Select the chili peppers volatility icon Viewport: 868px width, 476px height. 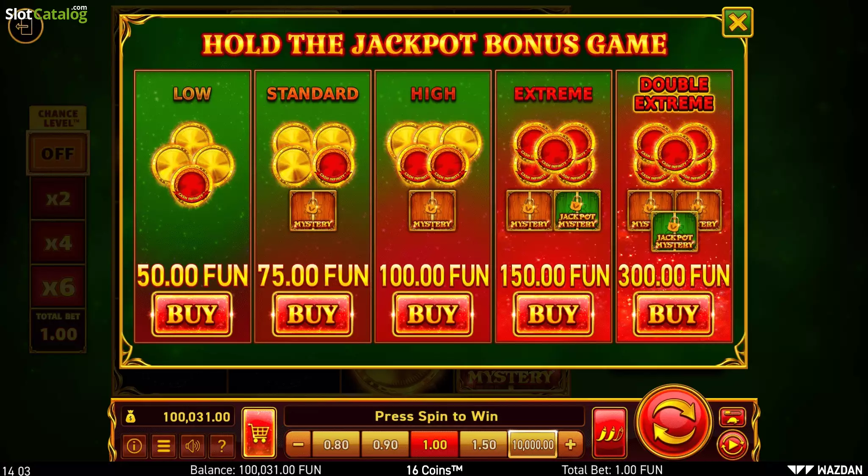pos(609,433)
